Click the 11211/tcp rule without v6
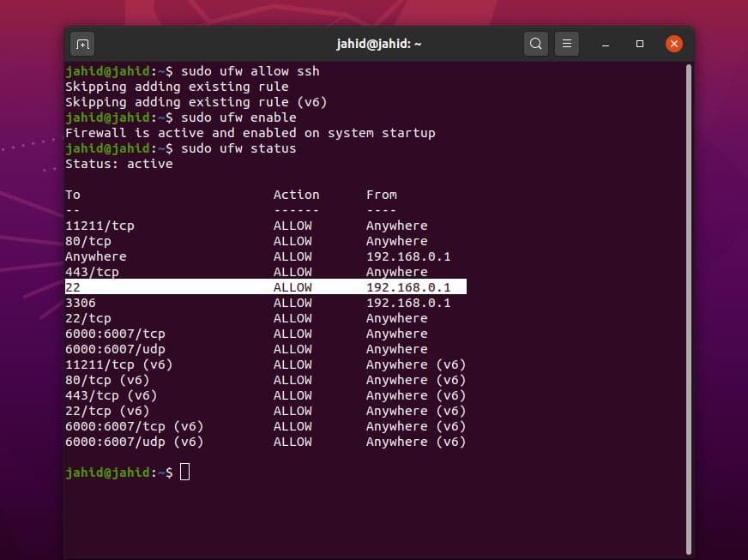748x560 pixels. click(100, 226)
